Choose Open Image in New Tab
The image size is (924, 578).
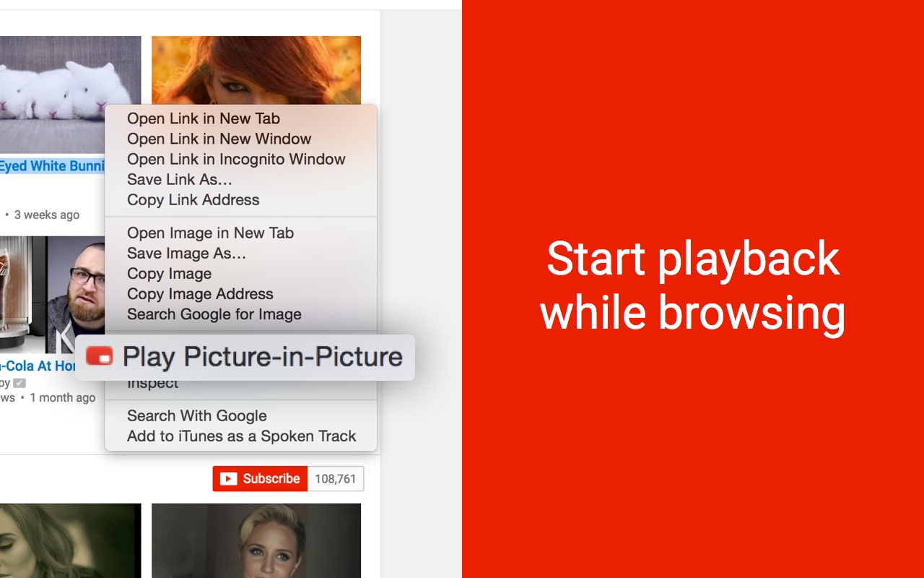(x=210, y=233)
